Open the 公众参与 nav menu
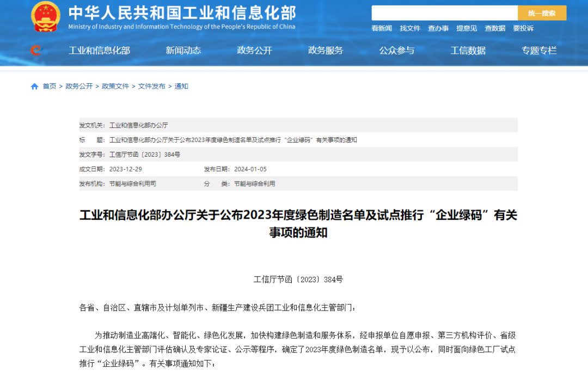Viewport: 588px width, 377px height. (x=397, y=50)
